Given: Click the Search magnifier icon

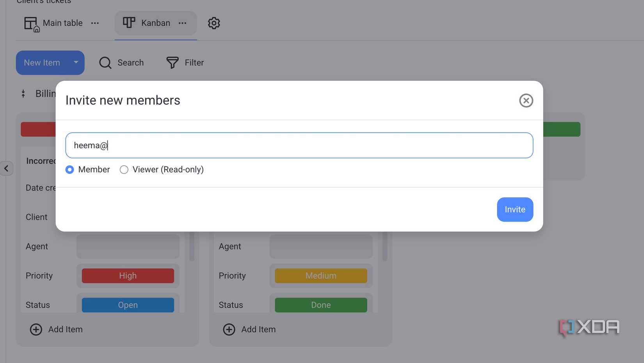Looking at the screenshot, I should 105,63.
